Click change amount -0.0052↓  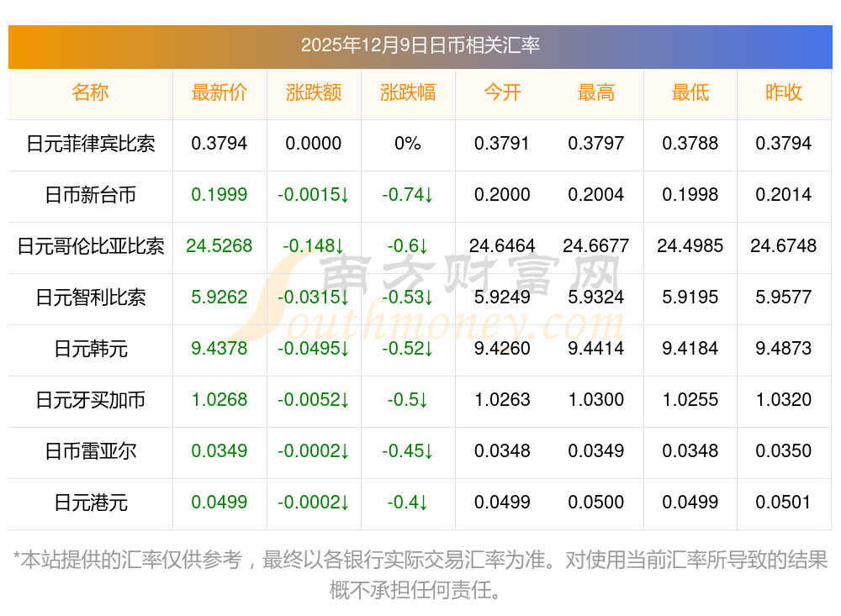click(313, 400)
